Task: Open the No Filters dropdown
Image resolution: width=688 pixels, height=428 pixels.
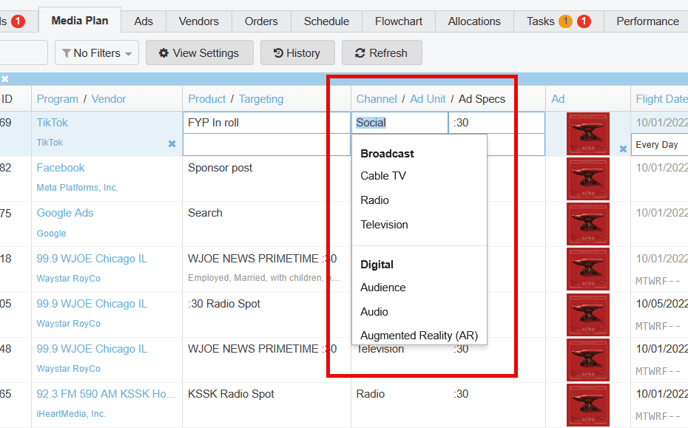Action: (x=97, y=53)
